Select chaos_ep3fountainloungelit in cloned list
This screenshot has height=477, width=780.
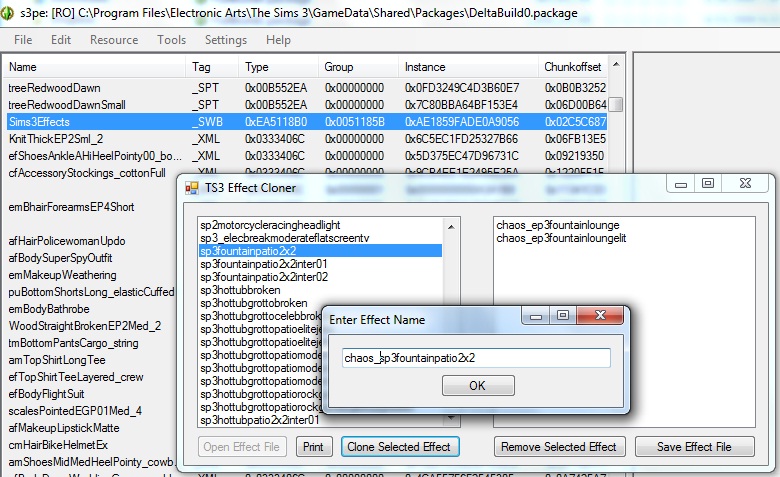coord(561,238)
